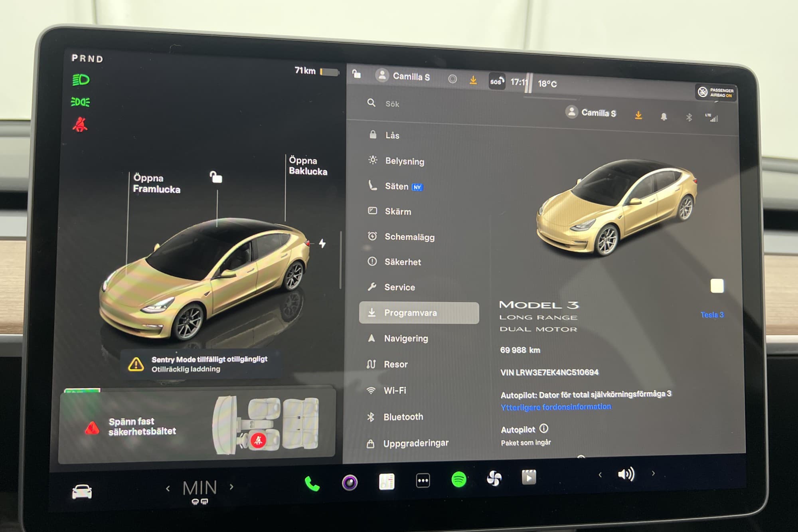Open the dashcam camera app icon
The width and height of the screenshot is (798, 532).
click(350, 483)
